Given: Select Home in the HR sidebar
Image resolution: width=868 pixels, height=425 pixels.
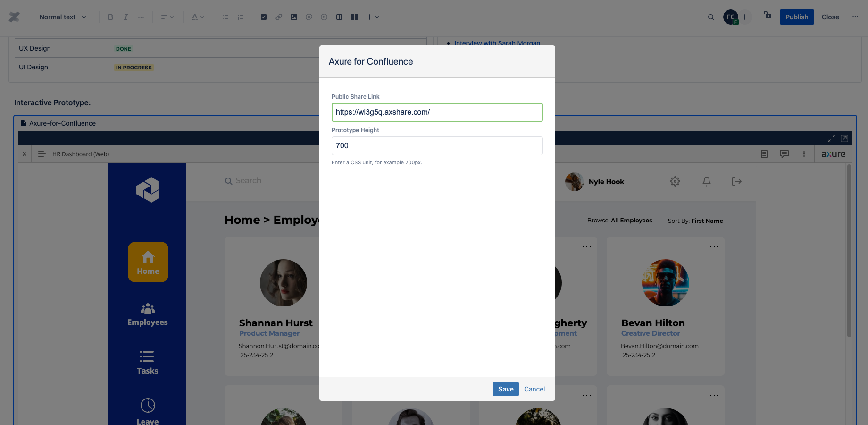Looking at the screenshot, I should click(x=148, y=262).
